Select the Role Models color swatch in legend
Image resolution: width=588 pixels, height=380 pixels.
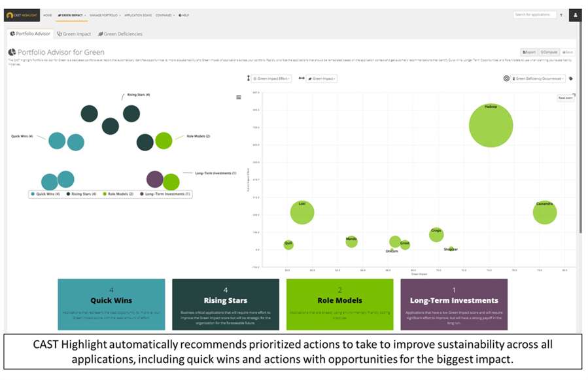coord(105,194)
